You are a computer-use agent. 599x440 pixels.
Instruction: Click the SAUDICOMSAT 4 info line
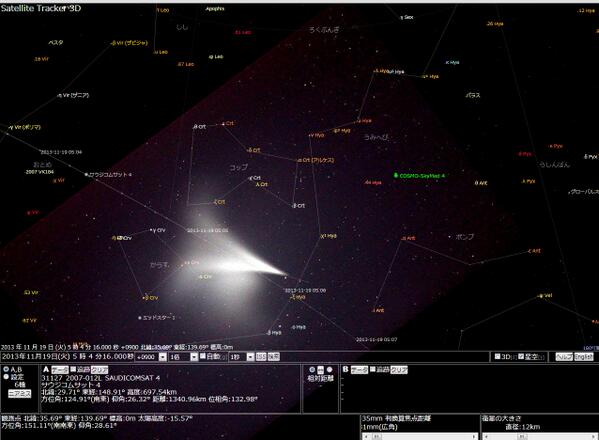101,378
